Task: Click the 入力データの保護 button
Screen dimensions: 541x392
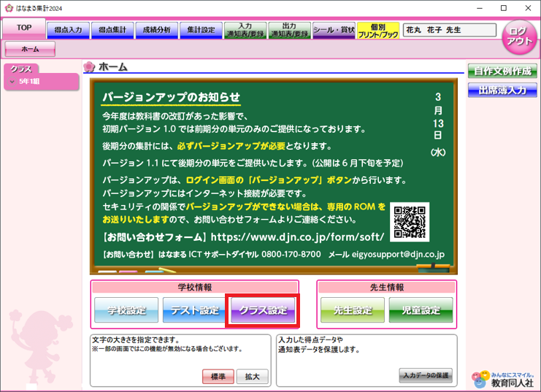Action: [426, 375]
